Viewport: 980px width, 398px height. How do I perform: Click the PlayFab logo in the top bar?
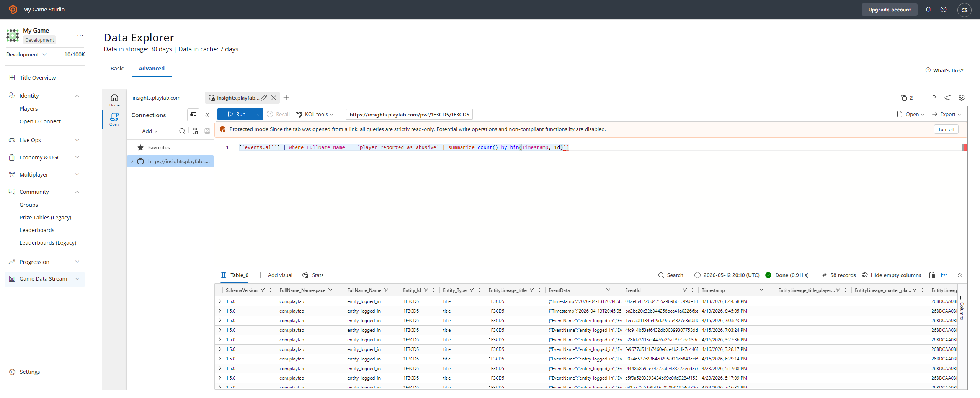tap(13, 10)
